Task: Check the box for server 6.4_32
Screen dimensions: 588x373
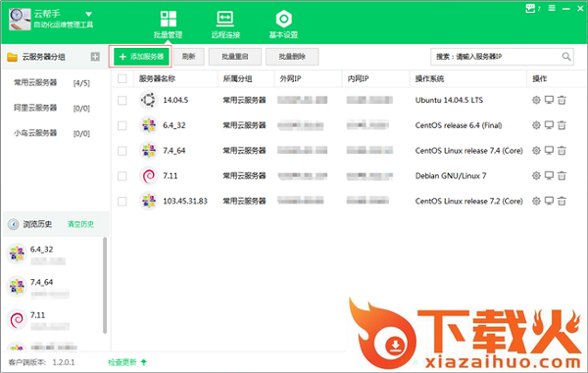Action: 122,125
